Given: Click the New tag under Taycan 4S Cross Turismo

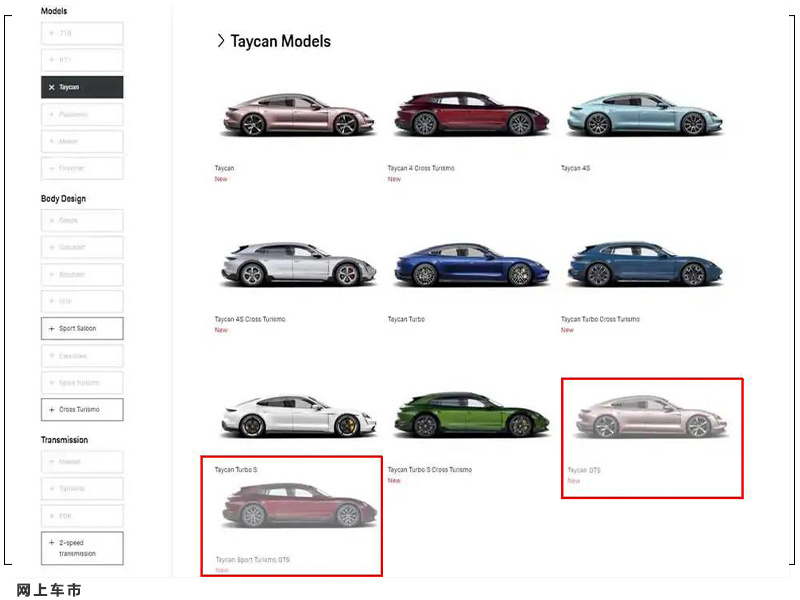Looking at the screenshot, I should click(x=221, y=330).
